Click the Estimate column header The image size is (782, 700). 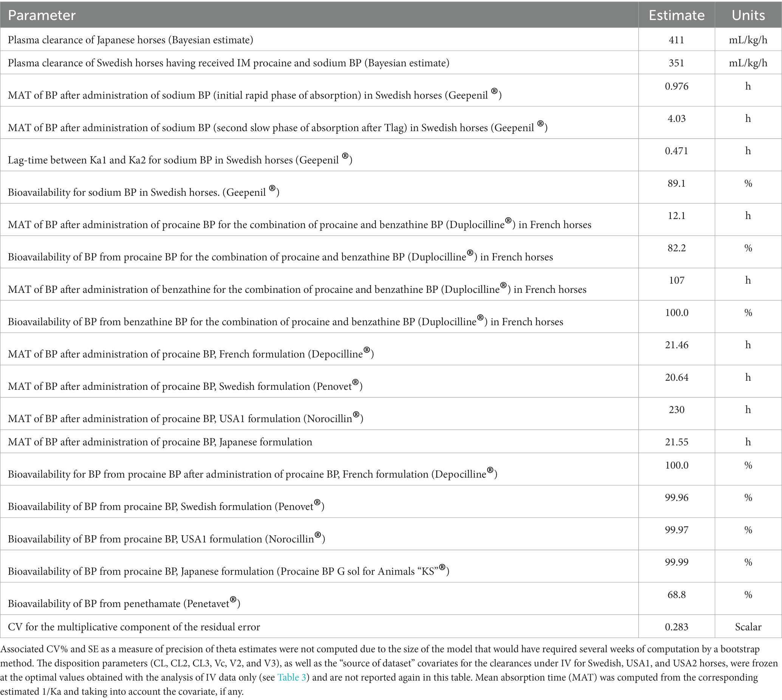(x=677, y=15)
